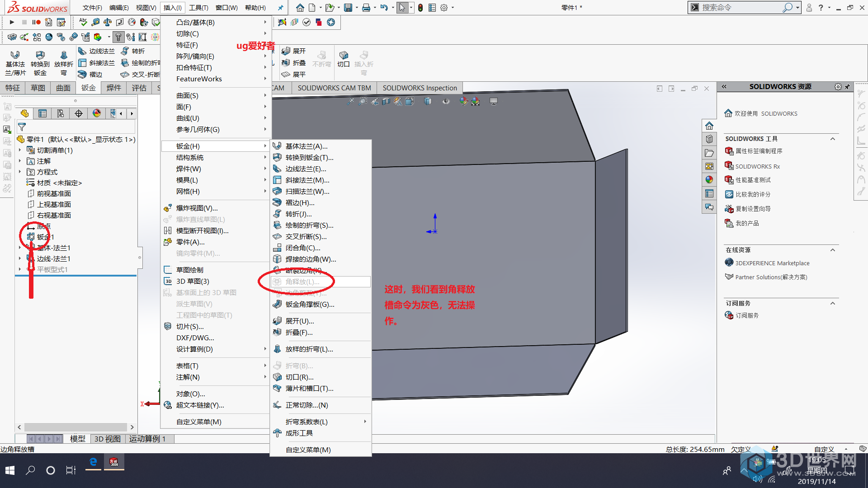868x488 pixels.
Task: Select the 放样折弯 tool
Action: click(x=64, y=63)
